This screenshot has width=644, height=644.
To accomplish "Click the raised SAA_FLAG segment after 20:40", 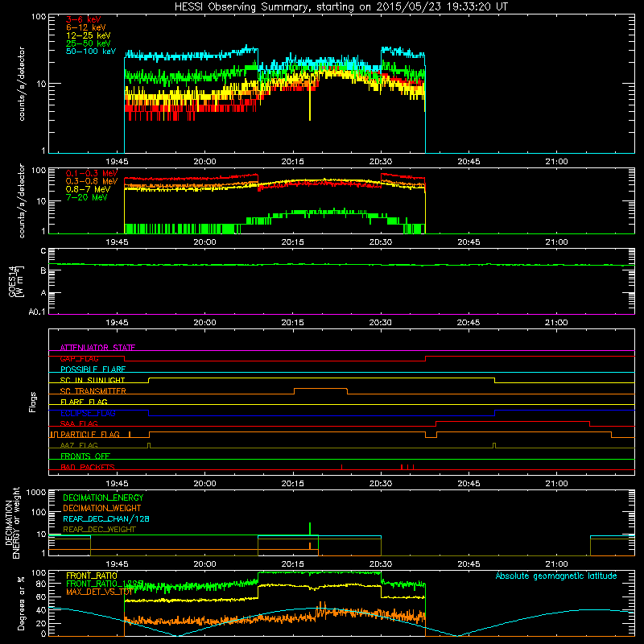I will tap(513, 421).
